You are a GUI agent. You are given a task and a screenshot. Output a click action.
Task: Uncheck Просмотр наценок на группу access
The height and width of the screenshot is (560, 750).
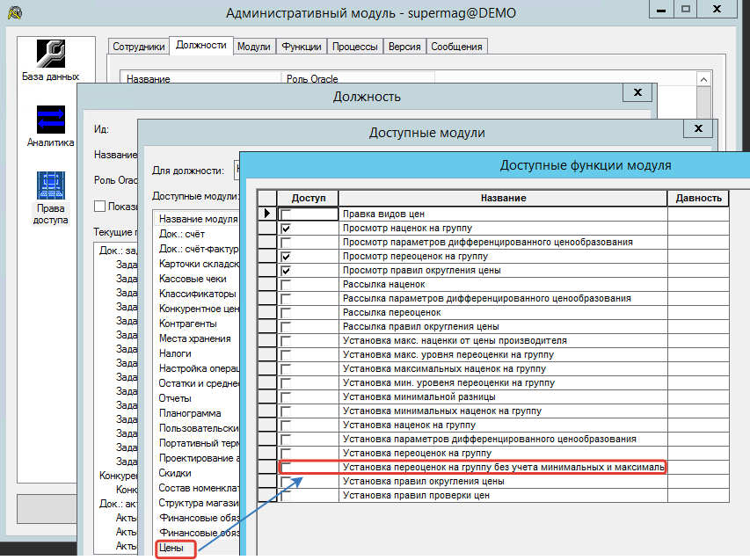pos(286,228)
